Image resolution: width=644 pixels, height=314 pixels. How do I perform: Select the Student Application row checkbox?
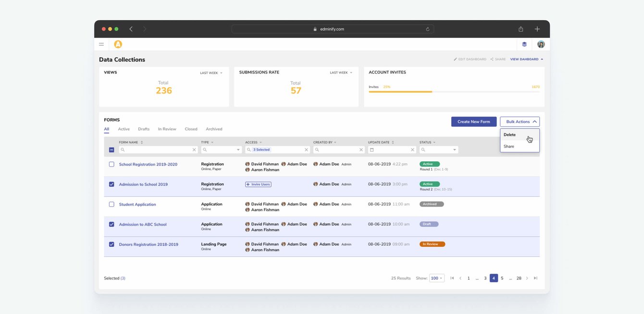[111, 205]
